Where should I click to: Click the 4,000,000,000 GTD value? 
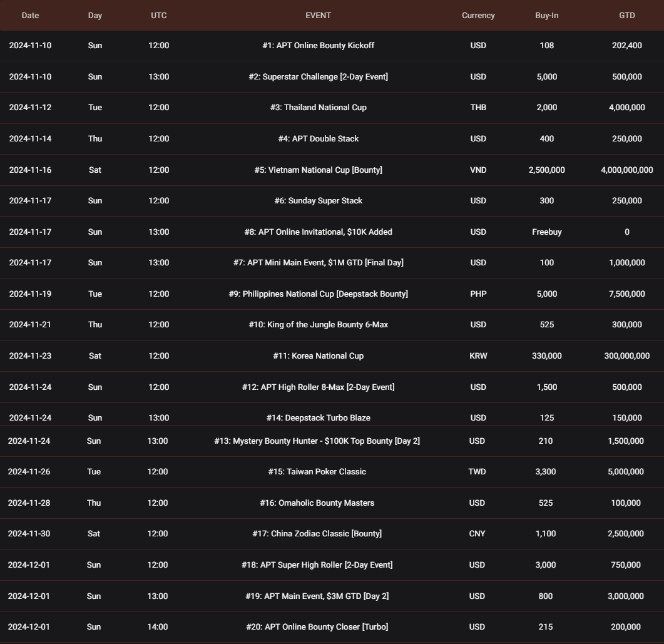pos(626,170)
